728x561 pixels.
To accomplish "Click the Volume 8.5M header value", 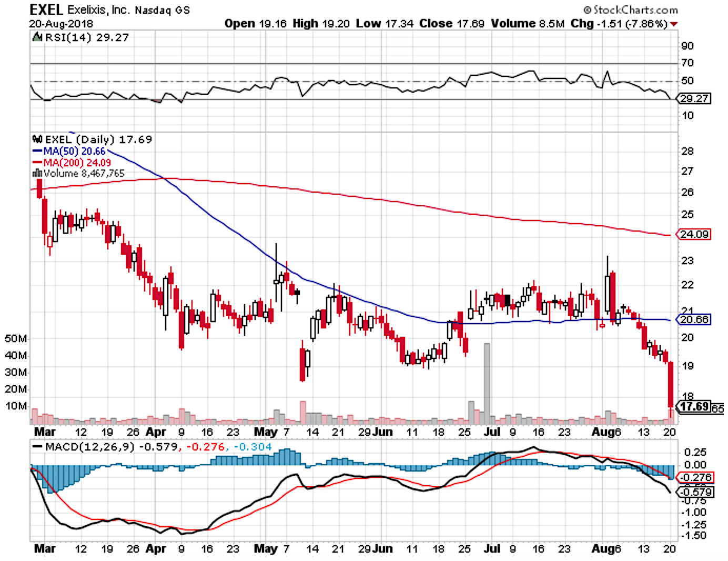I will point(528,24).
